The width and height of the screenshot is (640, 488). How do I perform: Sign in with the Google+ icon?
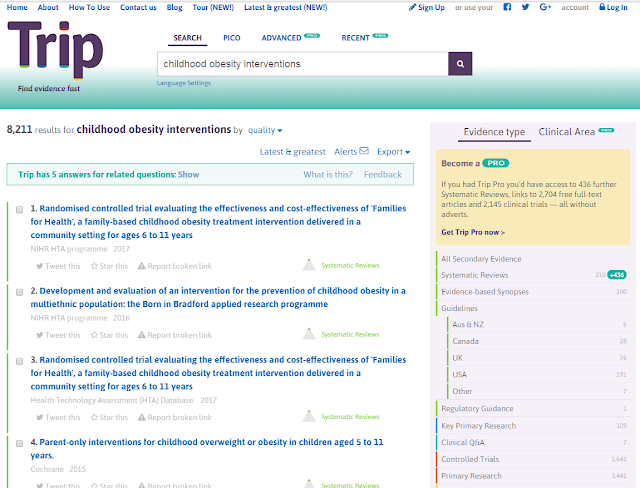(545, 7)
